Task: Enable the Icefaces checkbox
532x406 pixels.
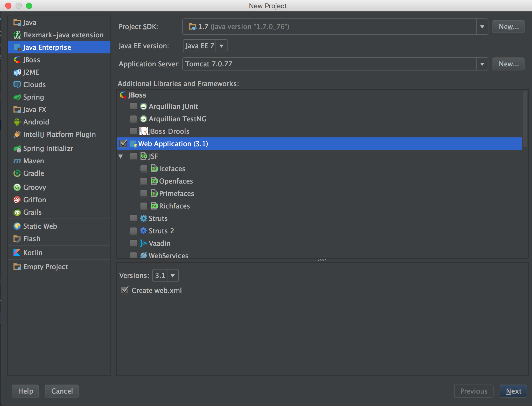Action: 144,169
